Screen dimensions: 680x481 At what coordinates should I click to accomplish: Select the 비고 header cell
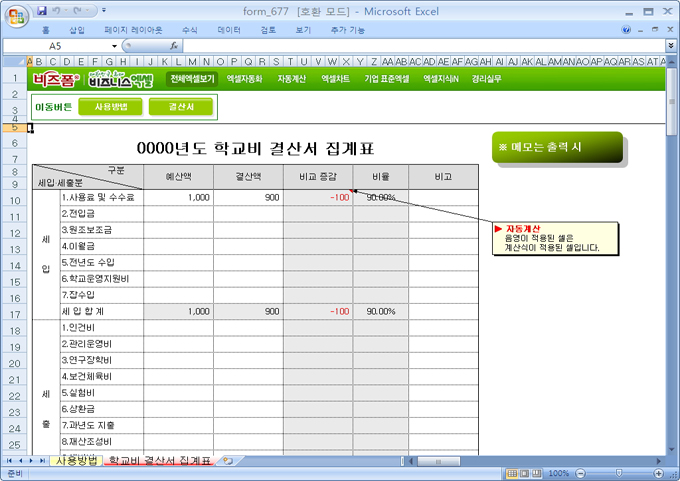(x=443, y=177)
